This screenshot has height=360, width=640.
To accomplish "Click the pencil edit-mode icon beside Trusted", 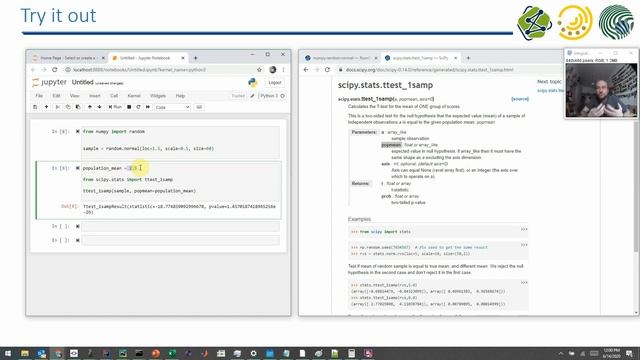I will [x=252, y=96].
